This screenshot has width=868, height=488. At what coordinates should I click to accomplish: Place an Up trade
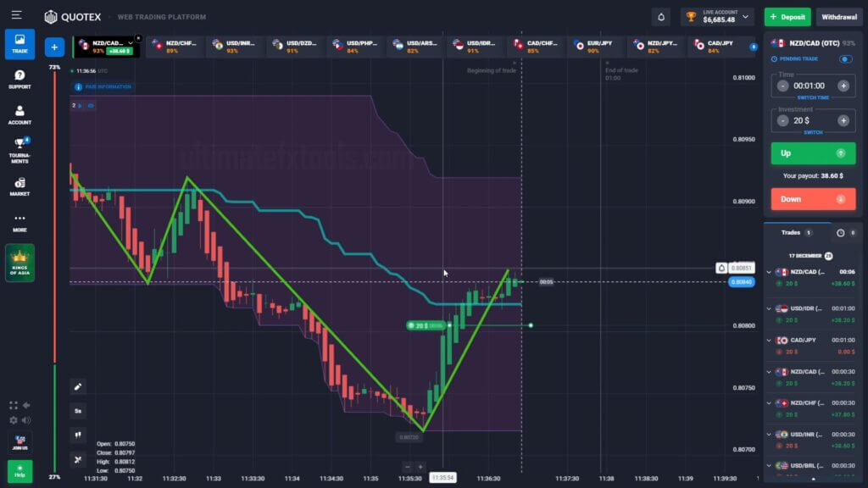tap(813, 153)
